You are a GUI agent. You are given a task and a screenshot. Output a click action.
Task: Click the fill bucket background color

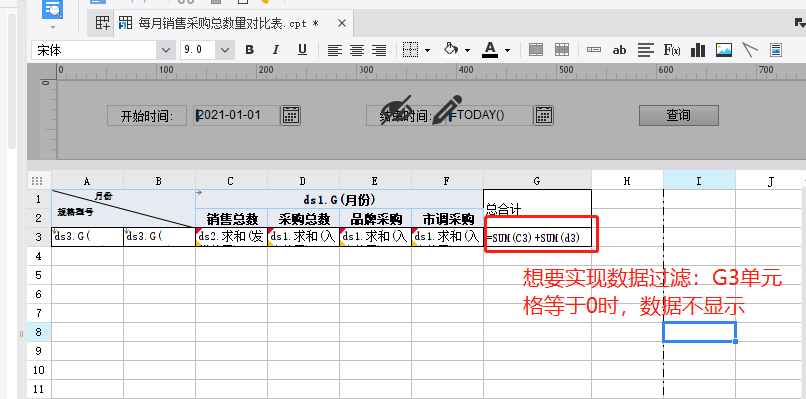click(x=451, y=49)
